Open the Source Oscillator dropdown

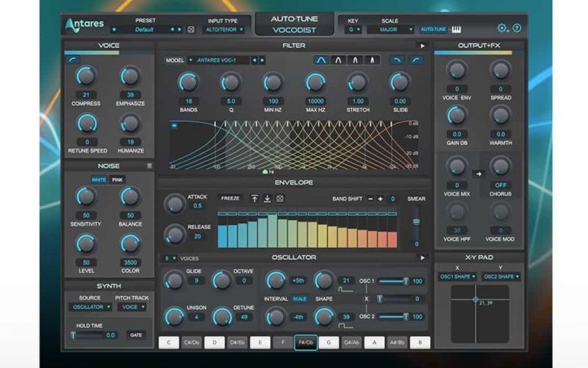click(90, 307)
